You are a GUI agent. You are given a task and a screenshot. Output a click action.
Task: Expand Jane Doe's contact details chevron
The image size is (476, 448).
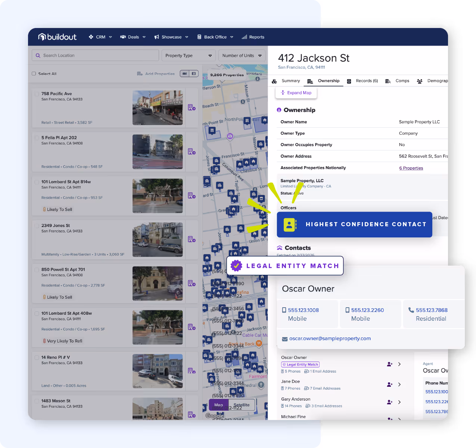[x=399, y=384]
